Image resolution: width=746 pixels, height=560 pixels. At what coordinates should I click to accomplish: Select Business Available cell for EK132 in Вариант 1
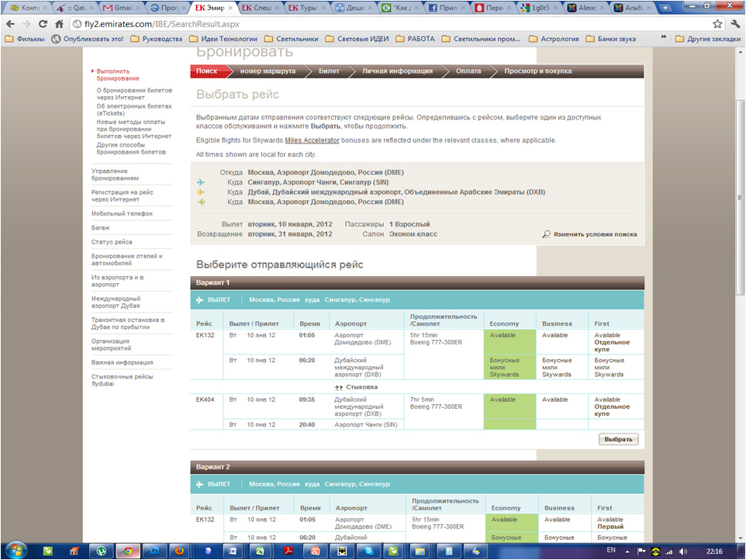point(562,342)
